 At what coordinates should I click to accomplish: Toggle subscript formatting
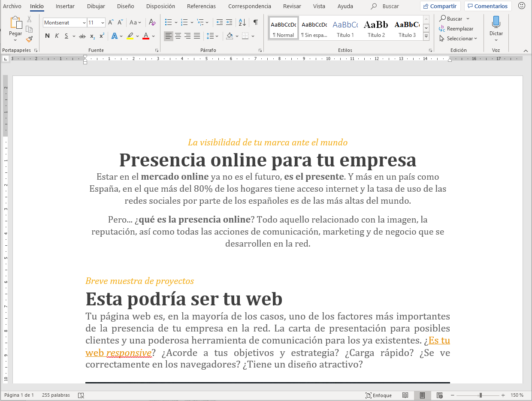tap(92, 36)
